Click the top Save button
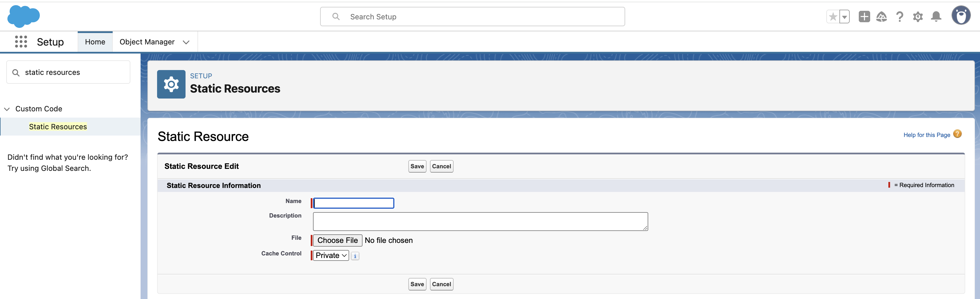The image size is (980, 299). coord(417,167)
